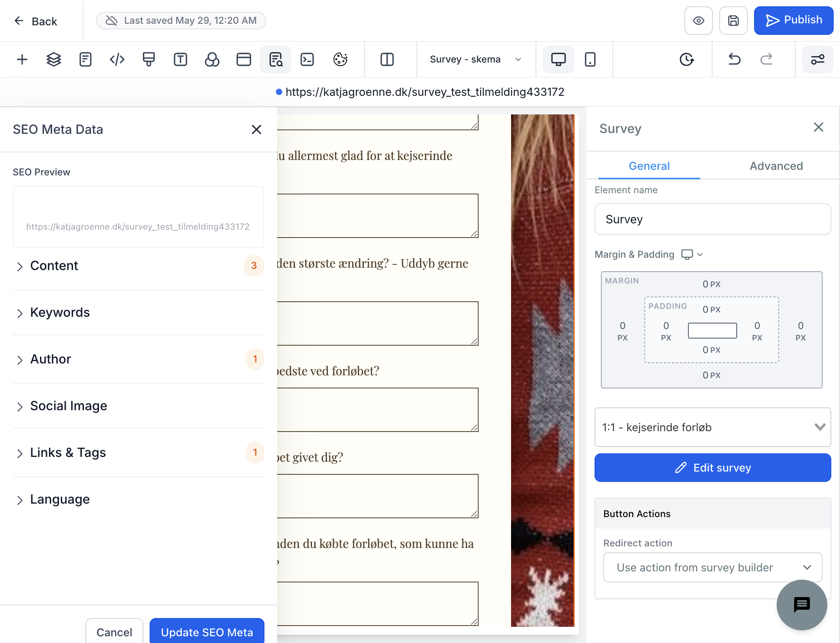Open the overlapping circles colors icon
The image size is (840, 643).
pos(212,59)
